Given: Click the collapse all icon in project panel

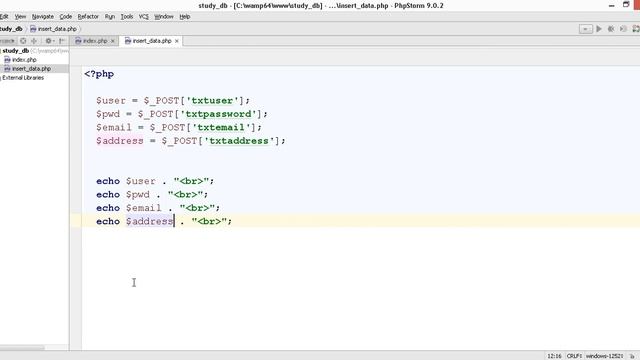Looking at the screenshot, I should pos(34,41).
